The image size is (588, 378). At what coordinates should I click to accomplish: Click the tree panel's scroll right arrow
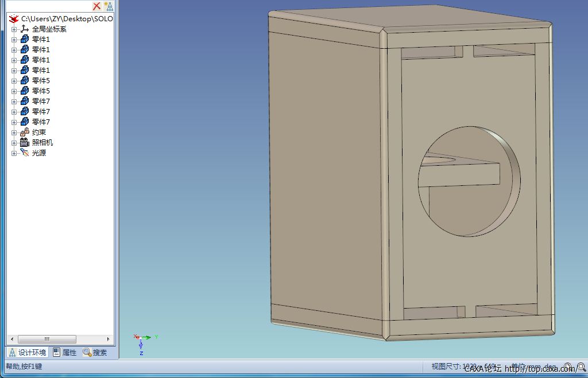(108, 339)
